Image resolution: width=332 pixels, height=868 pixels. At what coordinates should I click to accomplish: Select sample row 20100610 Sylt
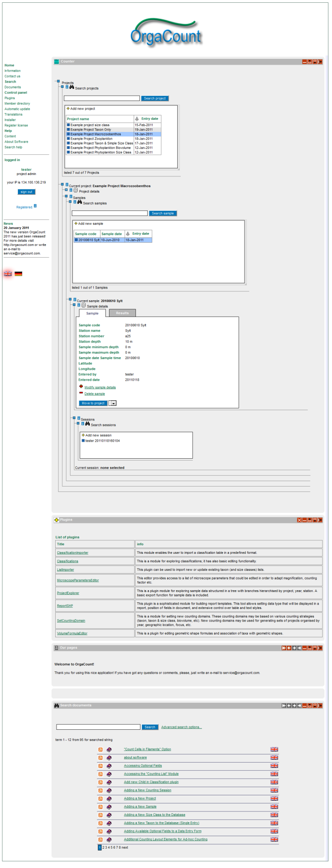[x=113, y=240]
